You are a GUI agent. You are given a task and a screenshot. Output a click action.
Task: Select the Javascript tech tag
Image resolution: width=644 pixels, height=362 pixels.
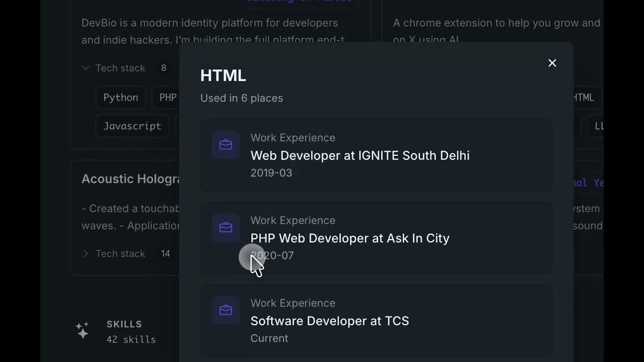click(132, 126)
